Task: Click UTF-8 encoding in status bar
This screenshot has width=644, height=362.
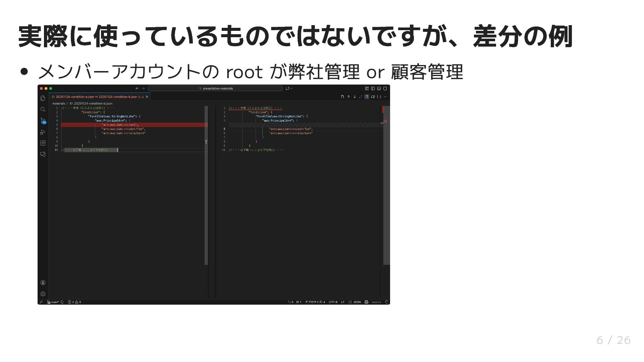Action: click(333, 302)
